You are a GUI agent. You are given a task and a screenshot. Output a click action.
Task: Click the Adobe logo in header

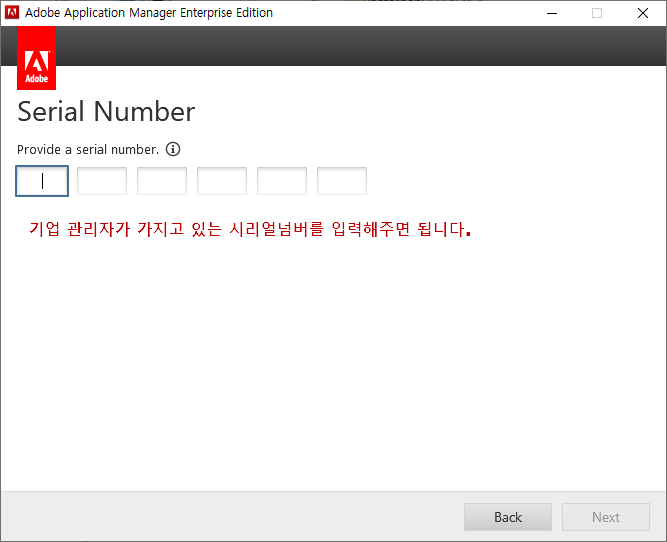tap(37, 58)
